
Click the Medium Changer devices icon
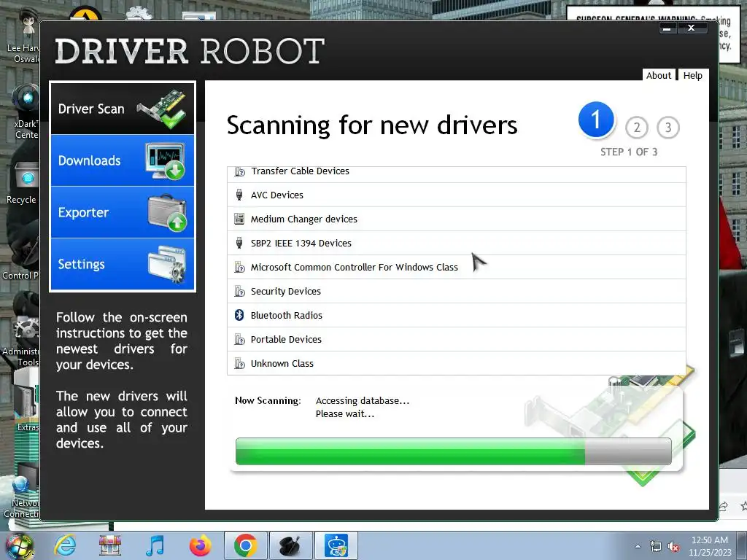(239, 219)
